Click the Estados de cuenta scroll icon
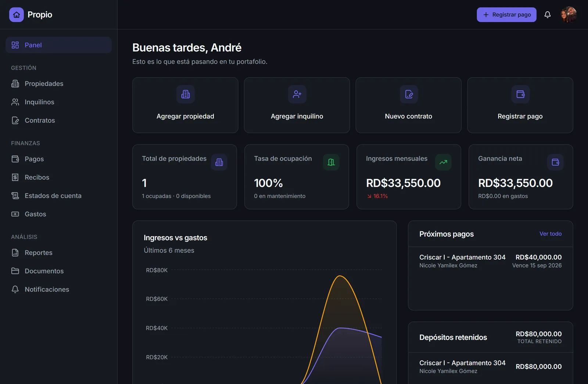The height and width of the screenshot is (384, 588). [x=15, y=196]
